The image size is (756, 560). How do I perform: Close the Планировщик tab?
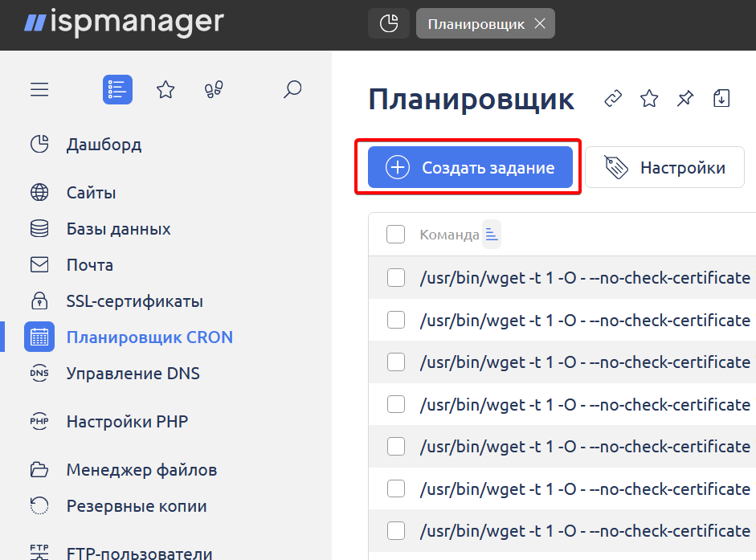[x=540, y=24]
